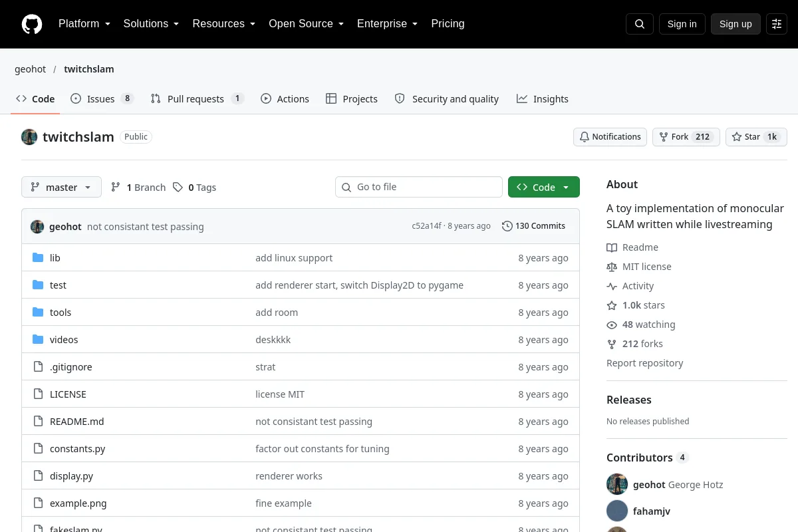Image resolution: width=798 pixels, height=532 pixels.
Task: Click the display.py file icon
Action: [x=38, y=475]
